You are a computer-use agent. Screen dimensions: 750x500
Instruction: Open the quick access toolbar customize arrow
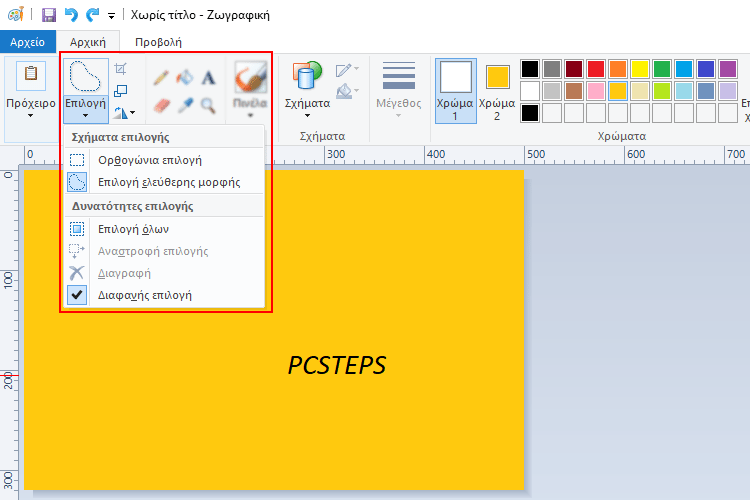111,16
